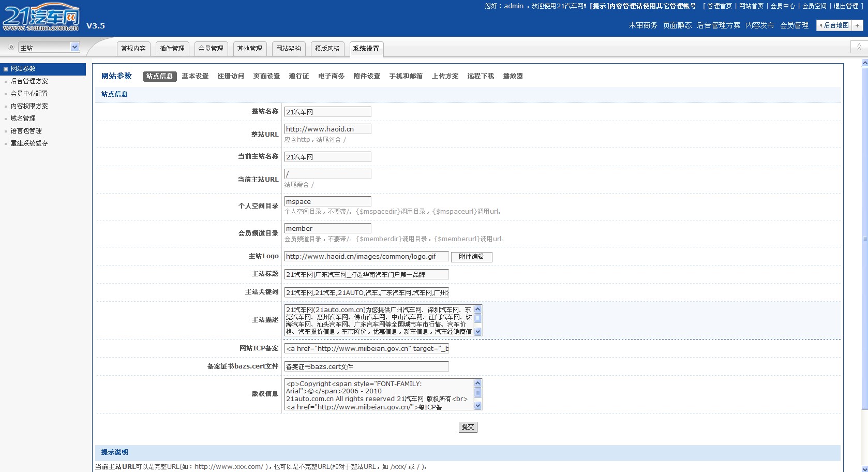
Task: Click the plus icon next to 后台地图
Action: click(x=858, y=25)
